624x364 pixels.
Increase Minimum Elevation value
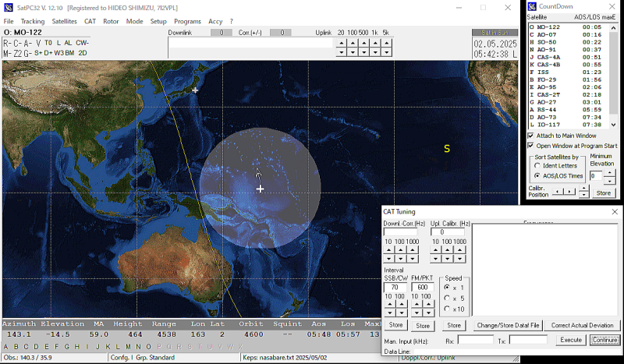pos(609,172)
